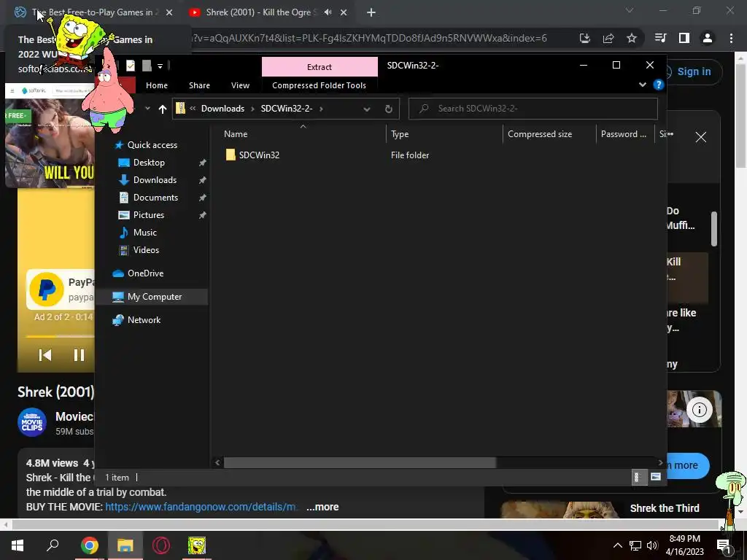Click the Opera icon in the taskbar
747x560 pixels.
(x=161, y=545)
